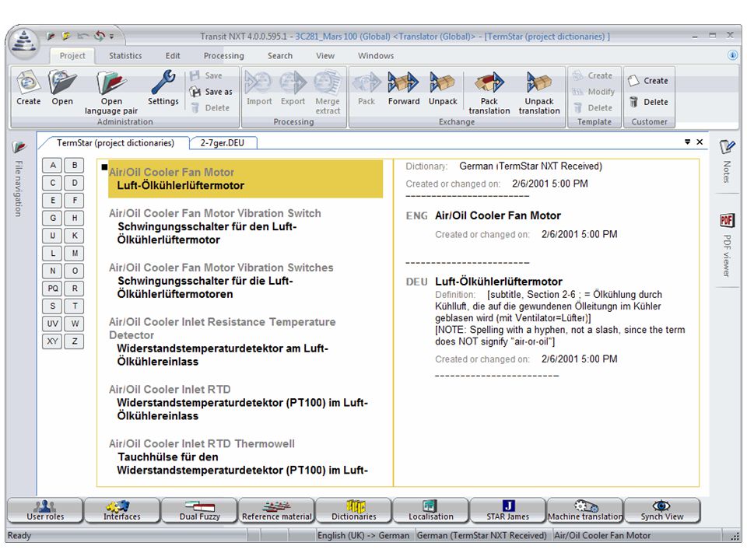
Task: Open a project with the Open icon
Action: coord(62,88)
